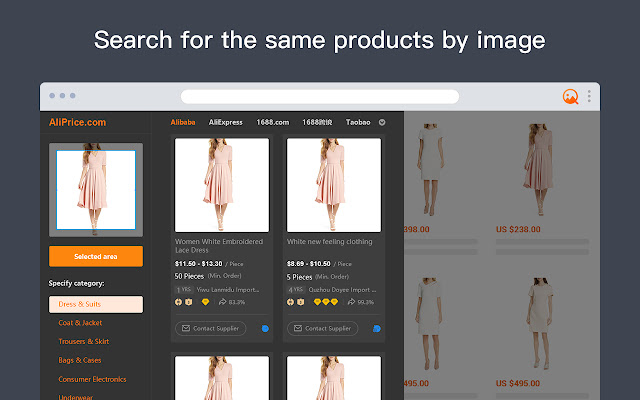This screenshot has width=640, height=400.
Task: Click the envelope icon in Quzhou Contact Supplier
Action: point(298,328)
